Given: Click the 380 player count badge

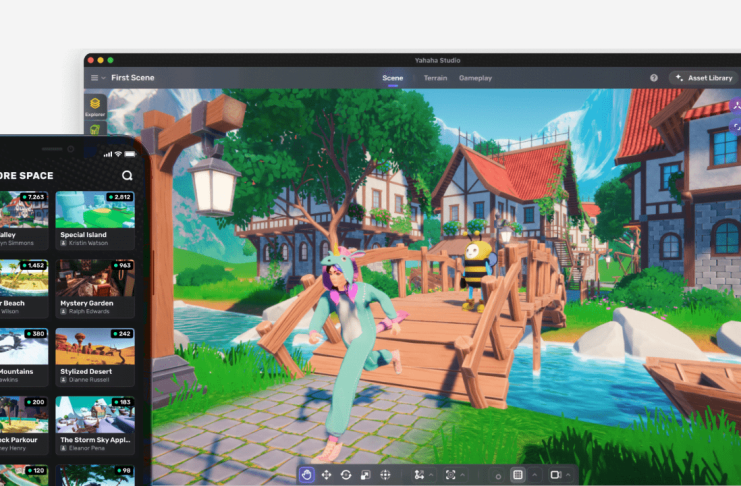Looking at the screenshot, I should pos(36,334).
